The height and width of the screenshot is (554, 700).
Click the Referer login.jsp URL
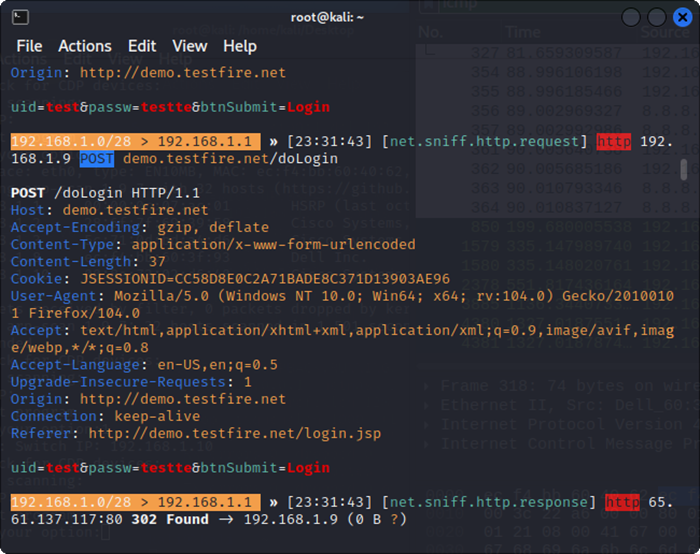(x=235, y=433)
